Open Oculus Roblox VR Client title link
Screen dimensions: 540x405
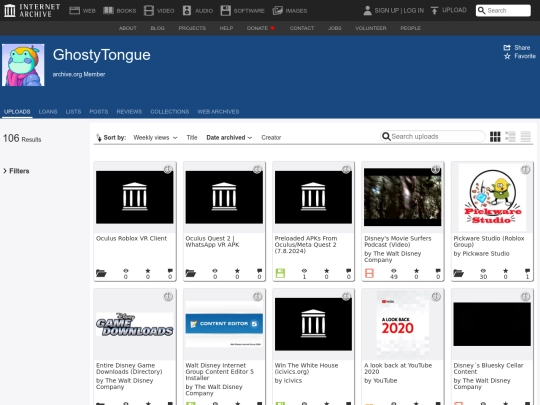(131, 238)
